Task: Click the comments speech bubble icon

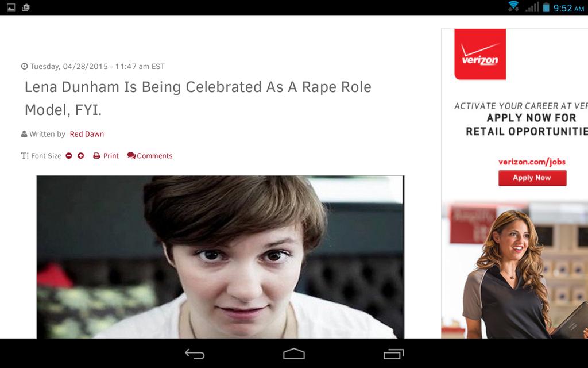Action: pos(131,155)
